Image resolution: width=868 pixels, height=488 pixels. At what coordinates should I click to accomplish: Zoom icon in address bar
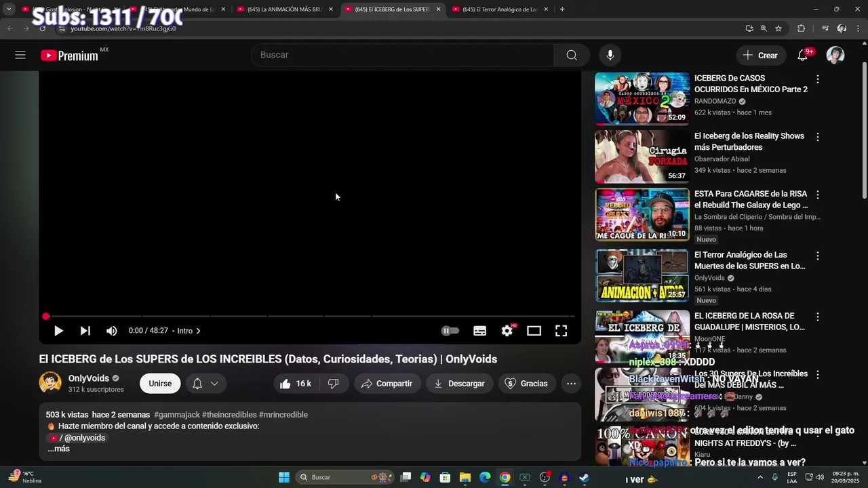coord(764,28)
